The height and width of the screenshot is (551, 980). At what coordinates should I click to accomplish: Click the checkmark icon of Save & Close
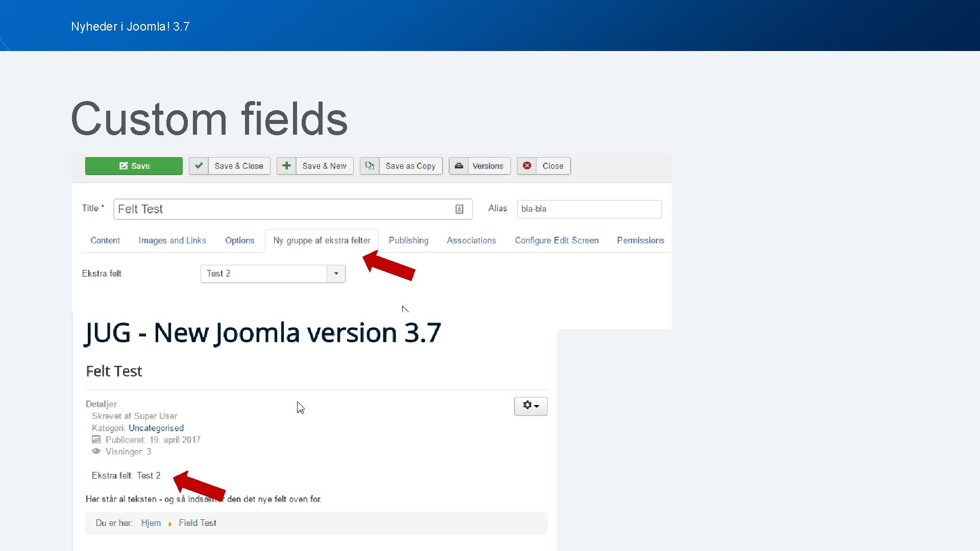[x=199, y=166]
